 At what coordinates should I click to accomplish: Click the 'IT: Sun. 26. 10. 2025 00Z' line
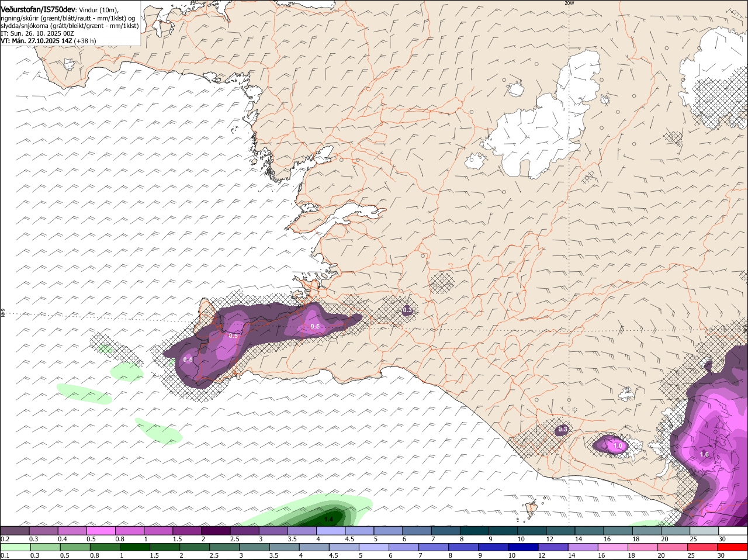pyautogui.click(x=37, y=33)
